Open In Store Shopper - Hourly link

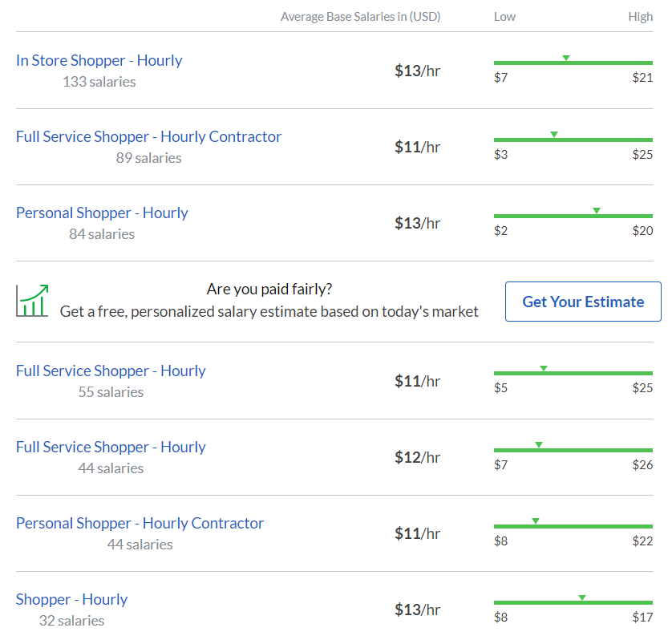(x=99, y=60)
